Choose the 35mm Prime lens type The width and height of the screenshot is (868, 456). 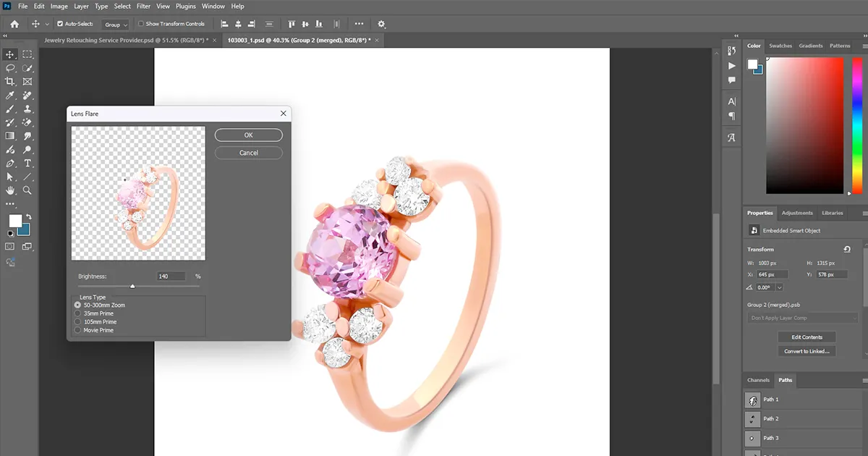coord(78,313)
